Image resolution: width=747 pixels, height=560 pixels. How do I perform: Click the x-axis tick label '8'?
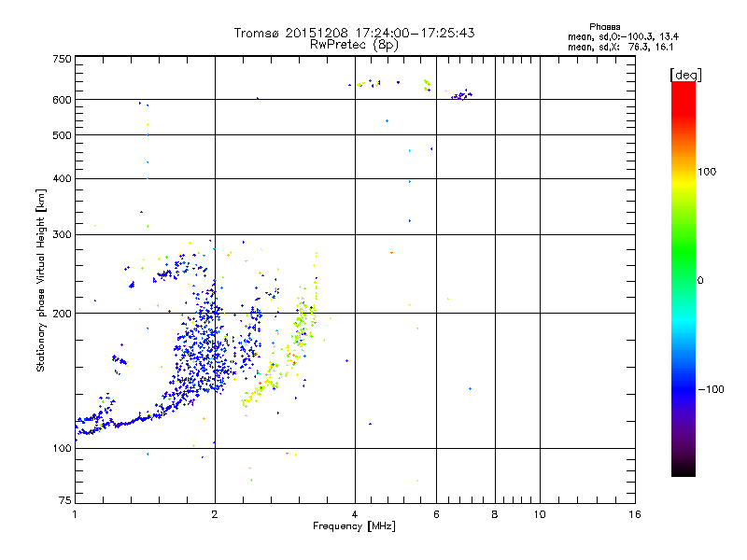495,514
